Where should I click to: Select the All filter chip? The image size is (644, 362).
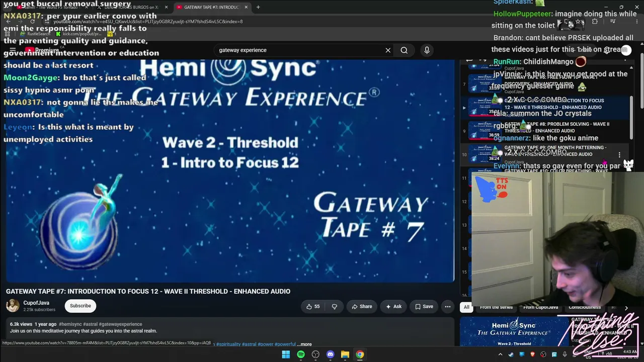(x=466, y=307)
